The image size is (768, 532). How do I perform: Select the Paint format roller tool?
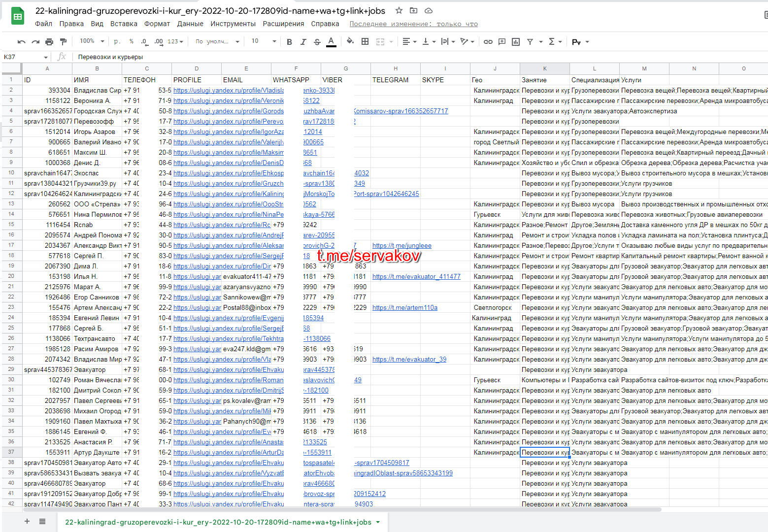(x=63, y=42)
